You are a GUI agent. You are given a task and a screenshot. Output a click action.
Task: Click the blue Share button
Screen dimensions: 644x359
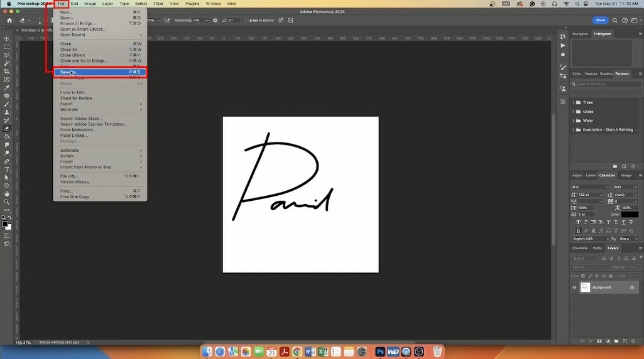coord(600,20)
